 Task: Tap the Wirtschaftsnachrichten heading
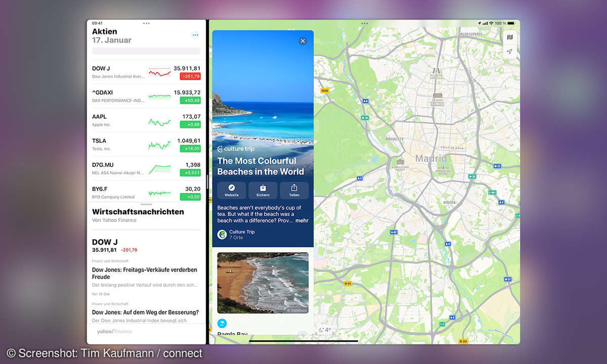click(x=138, y=212)
